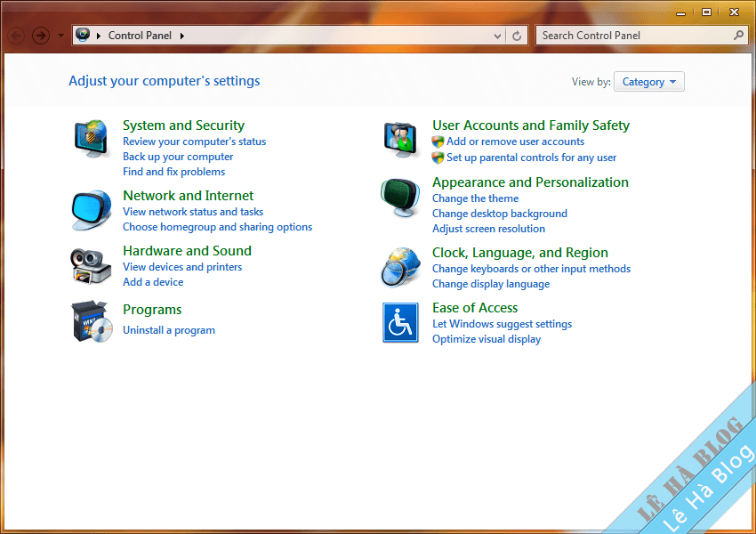Screen dimensions: 756x534
Task: Open View network status and tasks
Action: [193, 212]
